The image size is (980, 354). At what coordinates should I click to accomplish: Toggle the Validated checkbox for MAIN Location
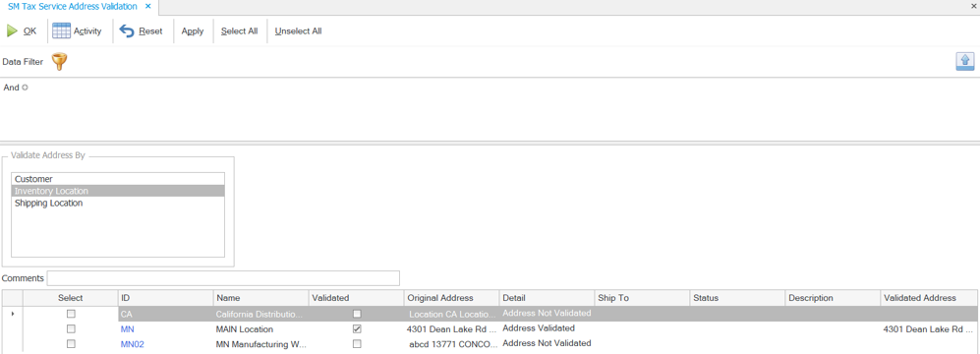(357, 328)
